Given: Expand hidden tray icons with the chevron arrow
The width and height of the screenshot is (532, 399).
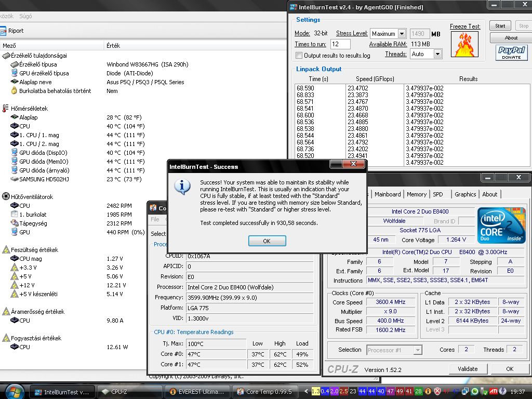Looking at the screenshot, I should 306,391.
